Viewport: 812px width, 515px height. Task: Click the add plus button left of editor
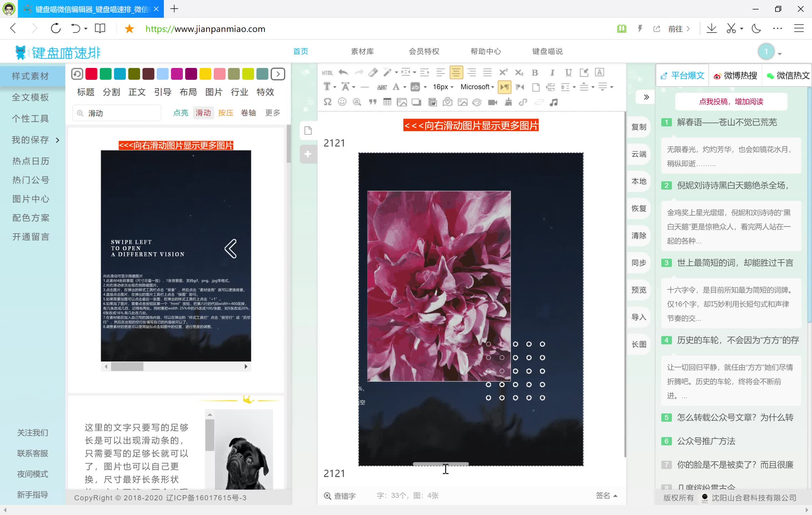(308, 154)
